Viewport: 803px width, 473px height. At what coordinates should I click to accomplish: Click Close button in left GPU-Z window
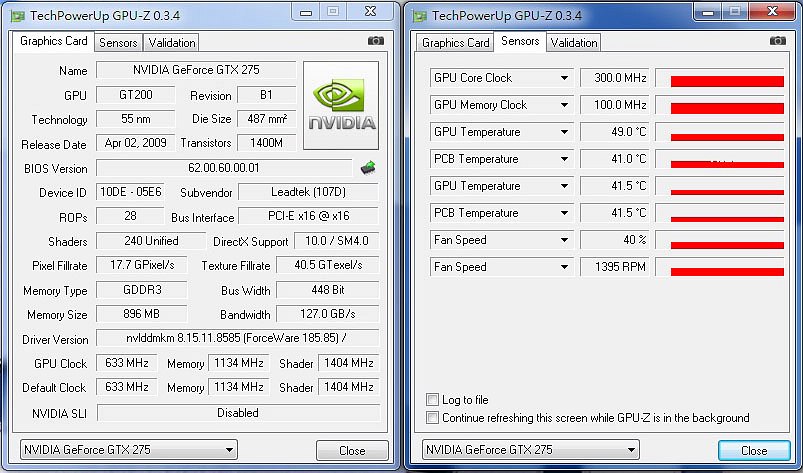point(352,450)
